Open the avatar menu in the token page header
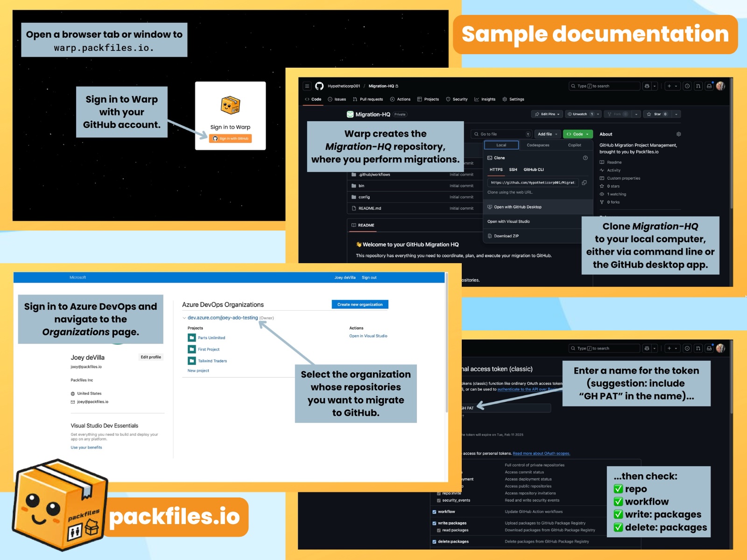 tap(720, 348)
